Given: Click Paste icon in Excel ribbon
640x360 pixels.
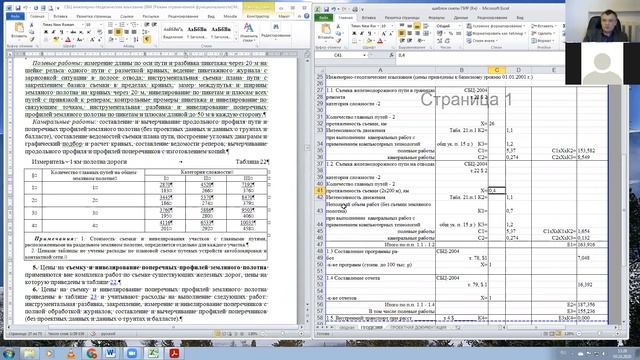Looking at the screenshot, I should point(326,29).
